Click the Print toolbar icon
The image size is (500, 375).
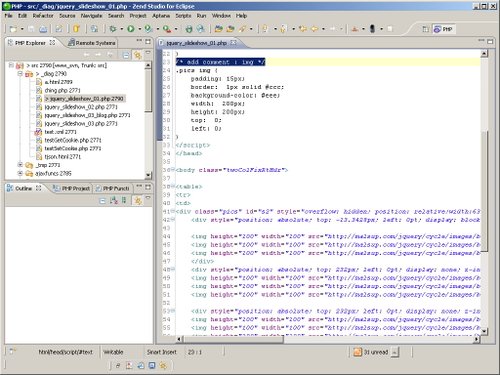43,29
